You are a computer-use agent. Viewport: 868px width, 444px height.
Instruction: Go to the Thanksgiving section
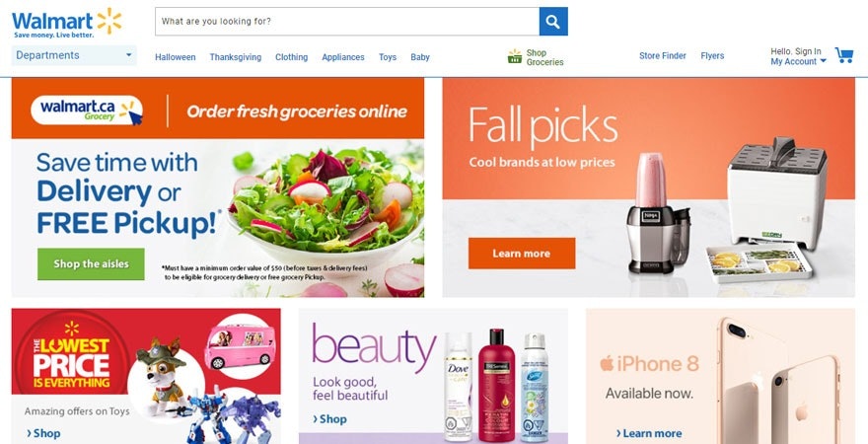(x=236, y=57)
